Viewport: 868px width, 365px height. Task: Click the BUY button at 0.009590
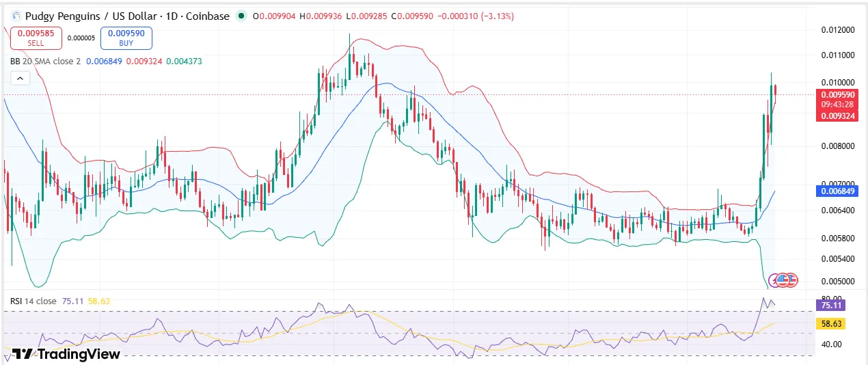[126, 38]
